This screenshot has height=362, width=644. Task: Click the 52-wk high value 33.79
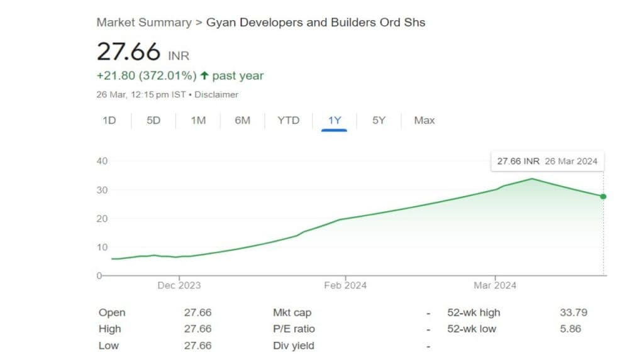(x=573, y=312)
